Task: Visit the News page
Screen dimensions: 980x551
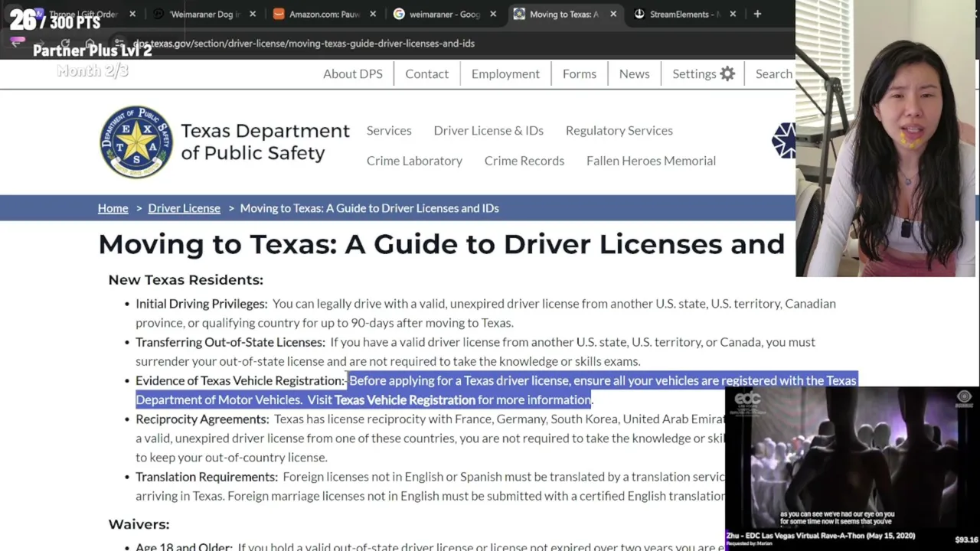Action: (634, 74)
